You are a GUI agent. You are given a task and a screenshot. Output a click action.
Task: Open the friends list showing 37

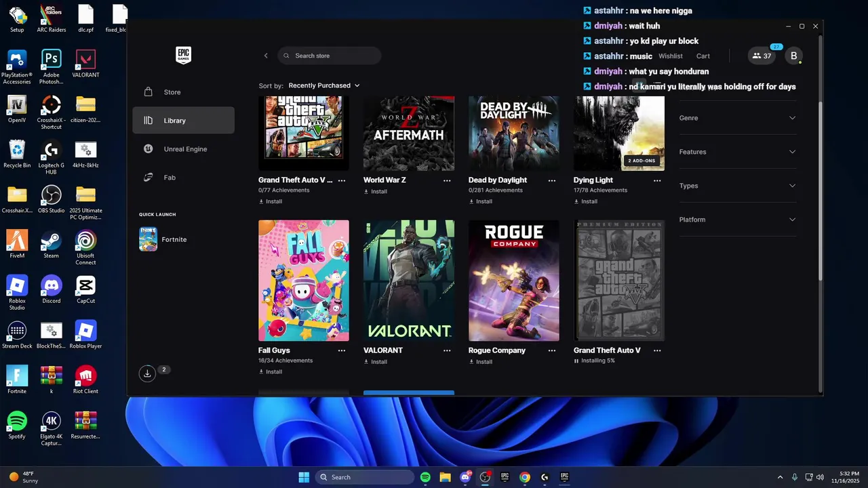pyautogui.click(x=762, y=56)
